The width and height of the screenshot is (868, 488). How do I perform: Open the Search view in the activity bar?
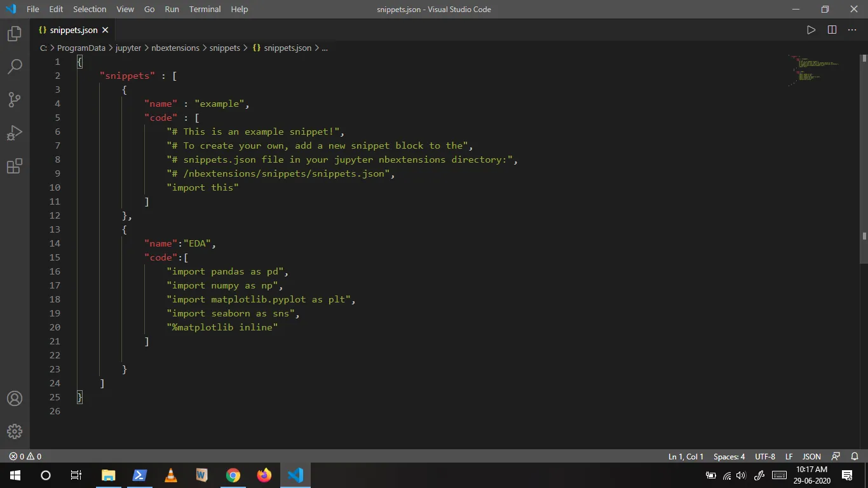[15, 66]
